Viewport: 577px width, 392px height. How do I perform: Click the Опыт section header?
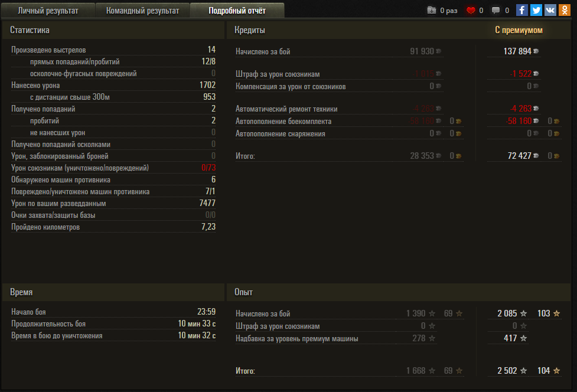(243, 292)
